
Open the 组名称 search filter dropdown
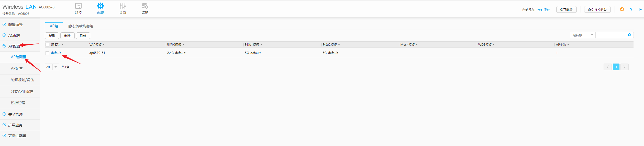[x=592, y=35]
